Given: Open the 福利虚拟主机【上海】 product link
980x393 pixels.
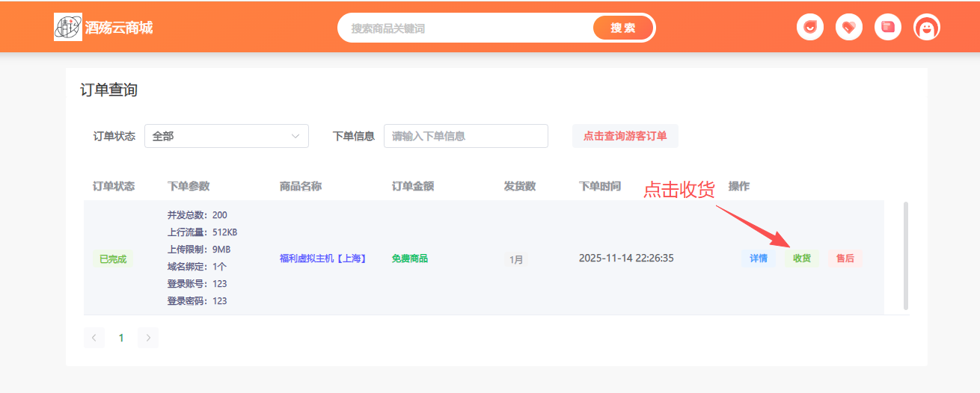Looking at the screenshot, I should (322, 259).
